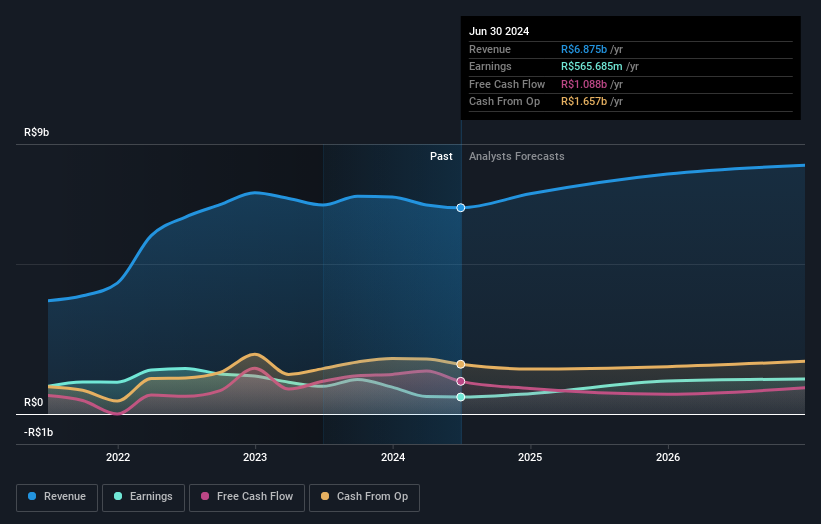Click the Past section label

point(441,156)
